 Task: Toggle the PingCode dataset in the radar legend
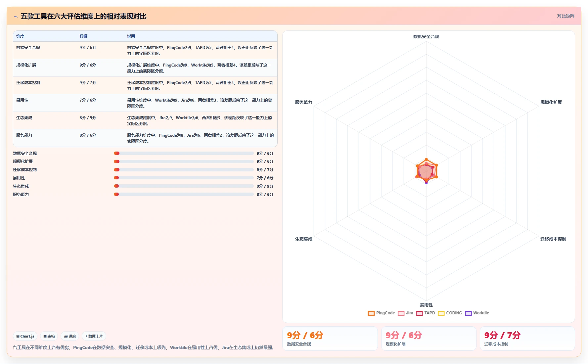click(x=382, y=313)
